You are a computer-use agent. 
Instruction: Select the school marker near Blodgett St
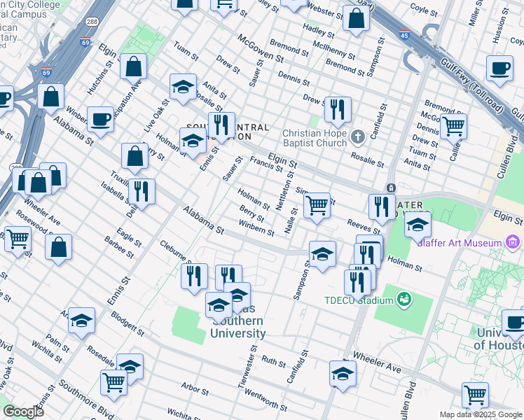(x=82, y=320)
